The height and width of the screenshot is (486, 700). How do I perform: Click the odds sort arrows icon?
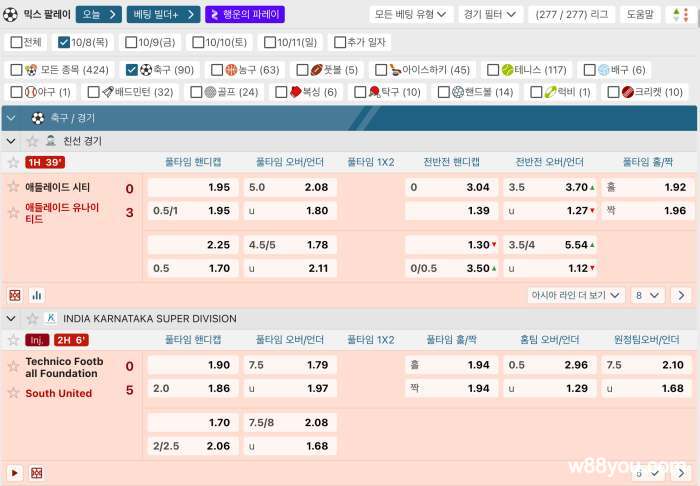coord(681,15)
